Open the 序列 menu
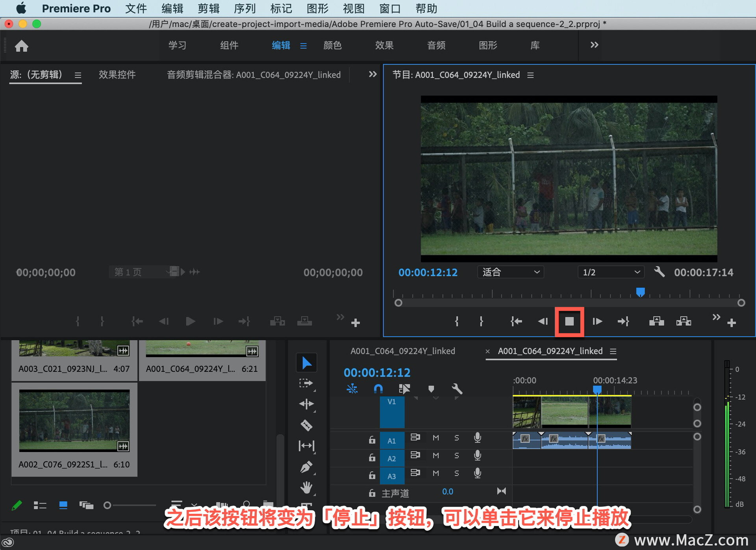This screenshot has height=550, width=756. pyautogui.click(x=245, y=8)
